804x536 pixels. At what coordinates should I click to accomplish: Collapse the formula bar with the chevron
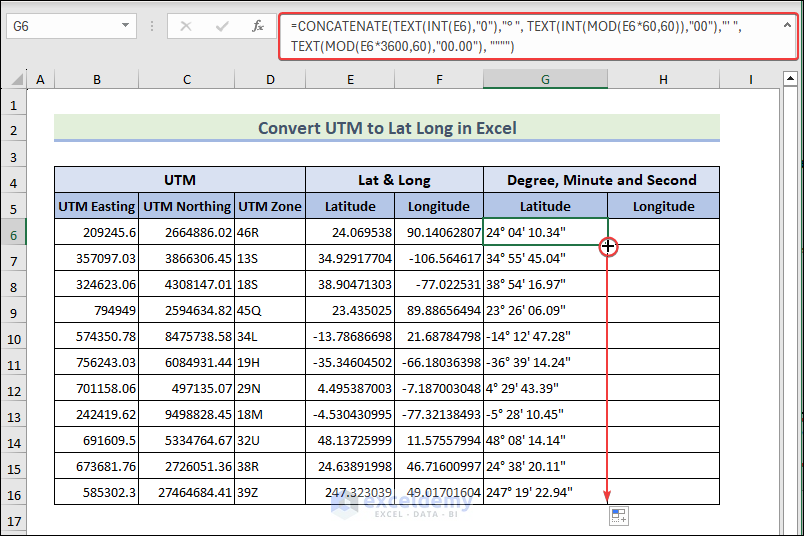787,24
